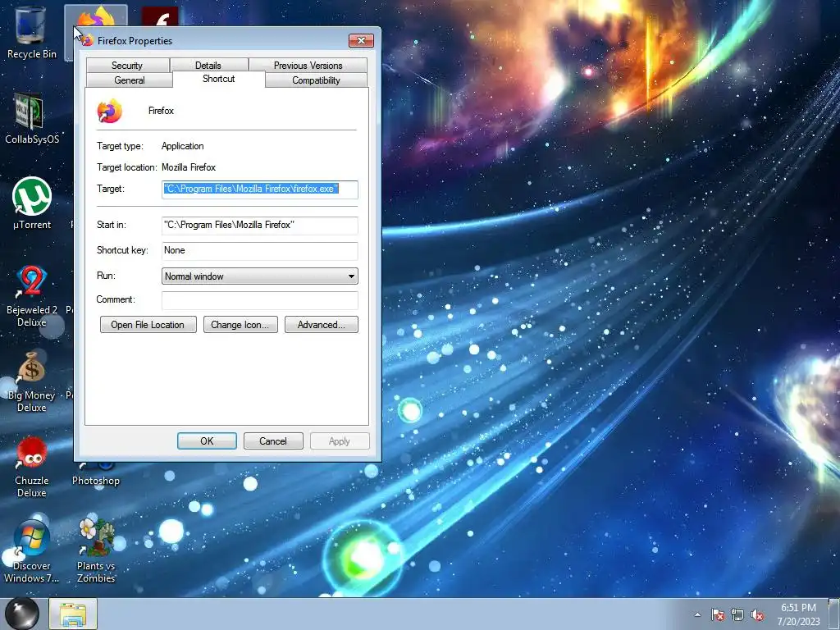Open the clock showing 6:51 PM
The width and height of the screenshot is (840, 630).
[x=798, y=614]
